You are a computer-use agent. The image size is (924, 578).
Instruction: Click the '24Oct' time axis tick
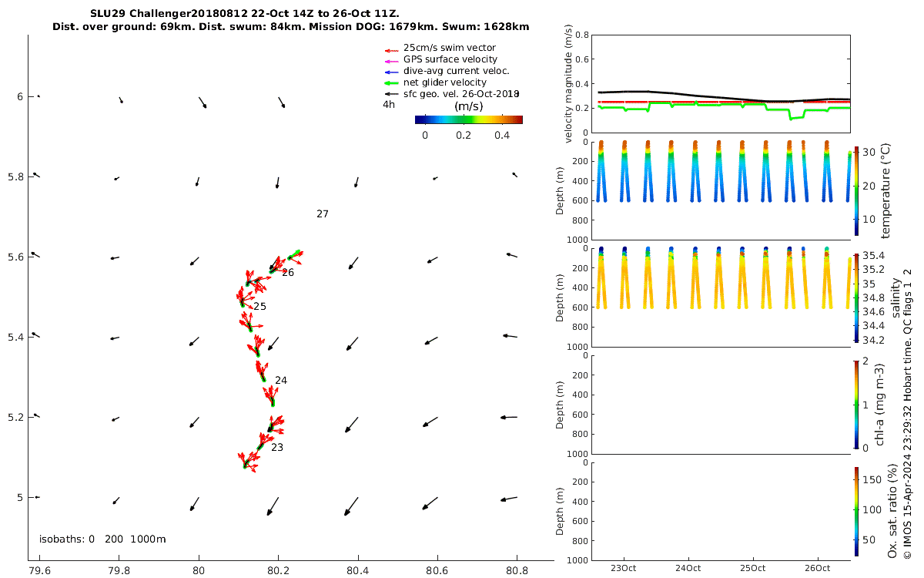click(x=688, y=569)
